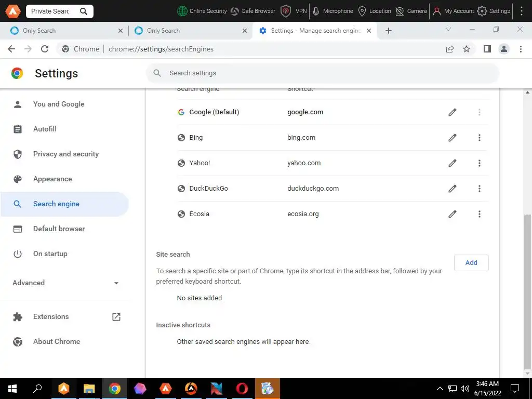This screenshot has width=532, height=399.
Task: Open a new browser tab
Action: [x=389, y=31]
